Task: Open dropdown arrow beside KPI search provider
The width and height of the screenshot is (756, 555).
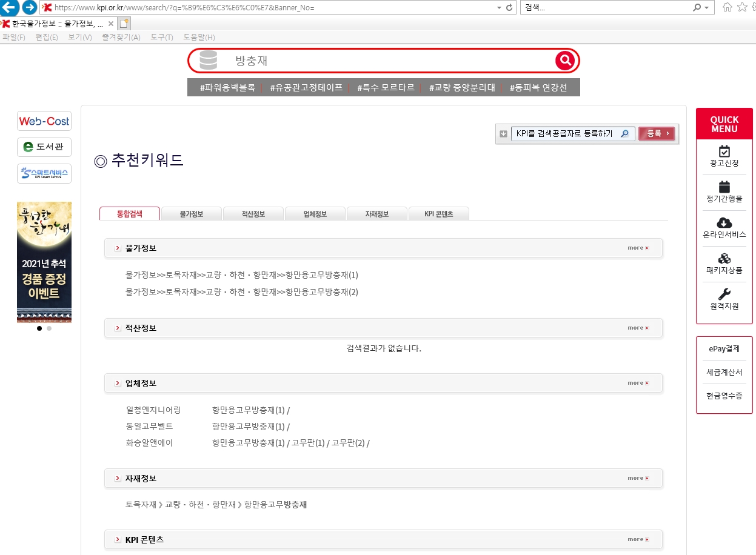Action: point(503,134)
